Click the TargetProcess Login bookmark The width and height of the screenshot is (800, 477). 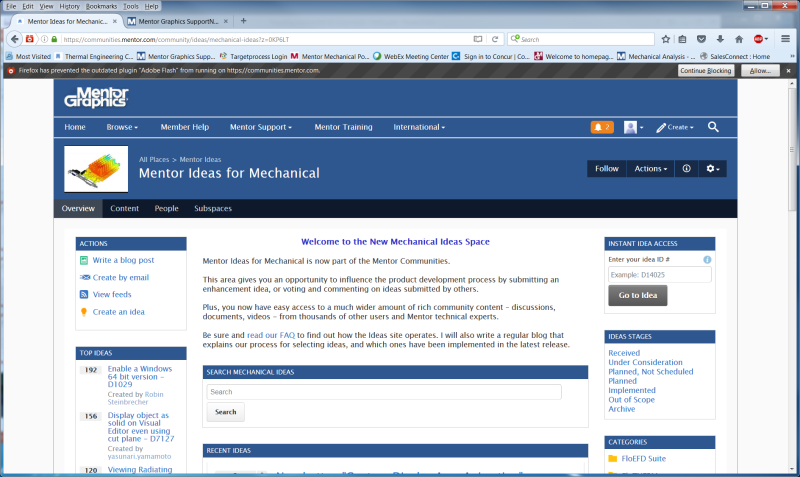[253, 56]
